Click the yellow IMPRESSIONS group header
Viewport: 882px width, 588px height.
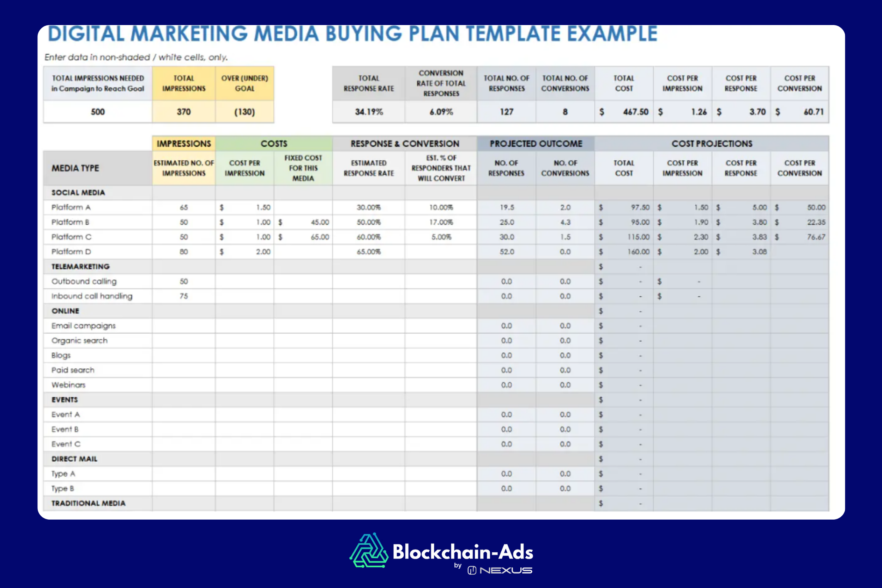(183, 144)
